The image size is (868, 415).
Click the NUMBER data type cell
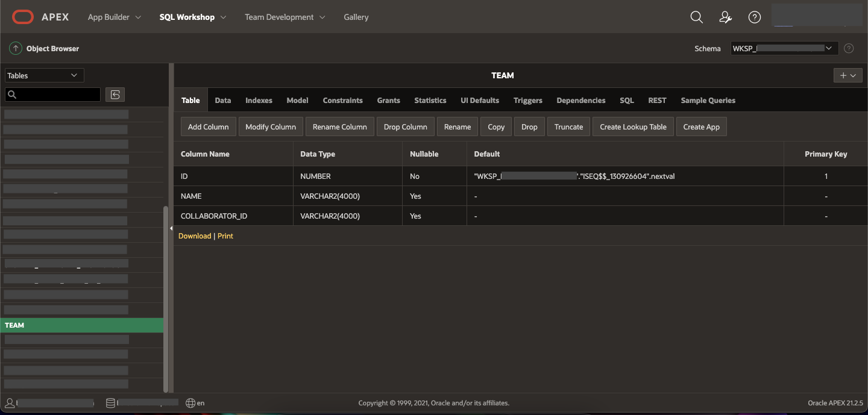click(x=348, y=176)
